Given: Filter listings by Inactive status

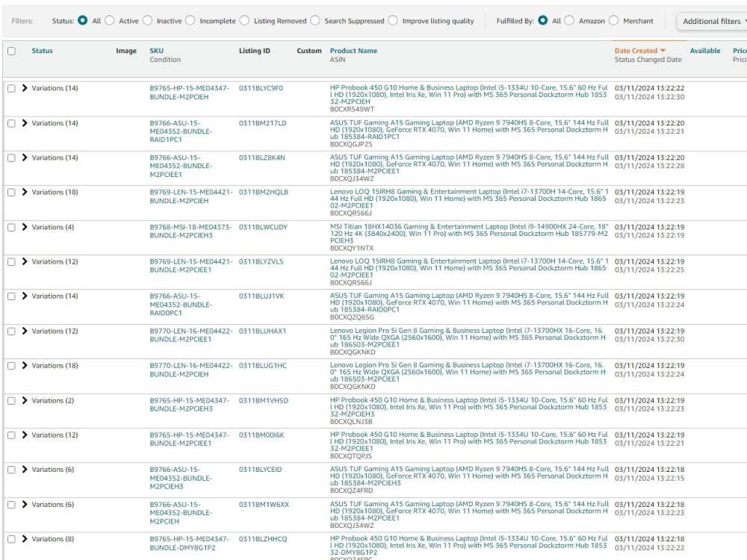Looking at the screenshot, I should click(x=148, y=20).
